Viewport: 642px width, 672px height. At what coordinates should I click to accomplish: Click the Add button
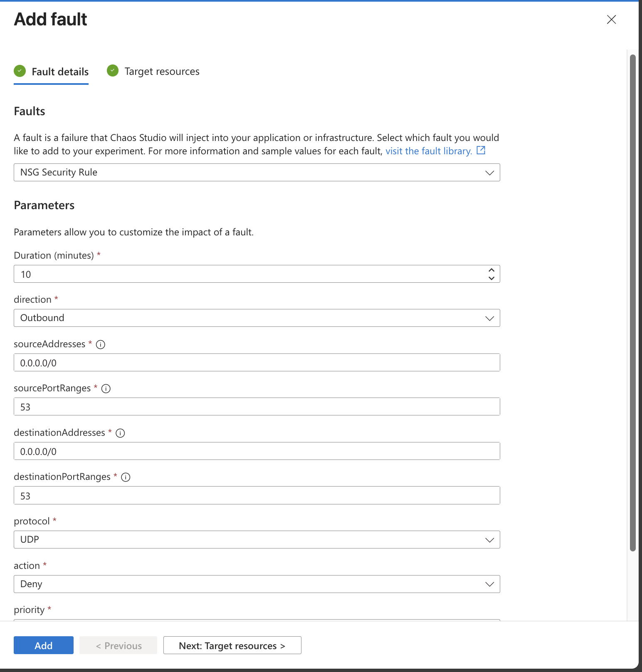click(x=44, y=645)
